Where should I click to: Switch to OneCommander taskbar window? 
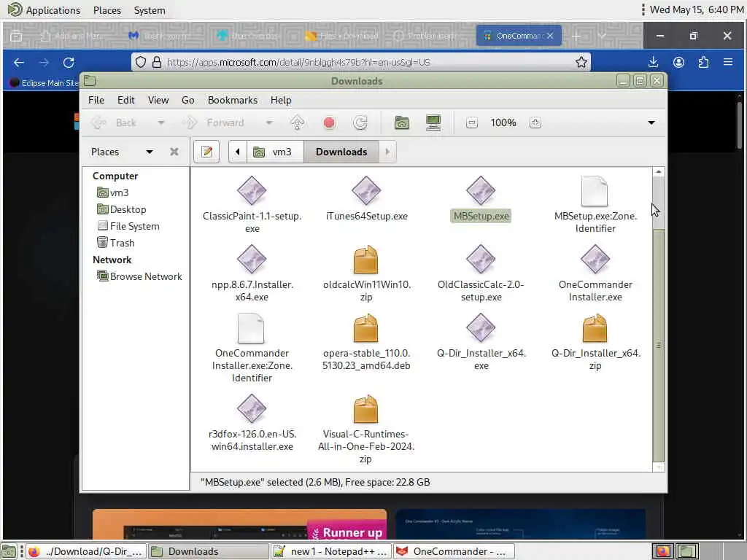click(x=454, y=551)
